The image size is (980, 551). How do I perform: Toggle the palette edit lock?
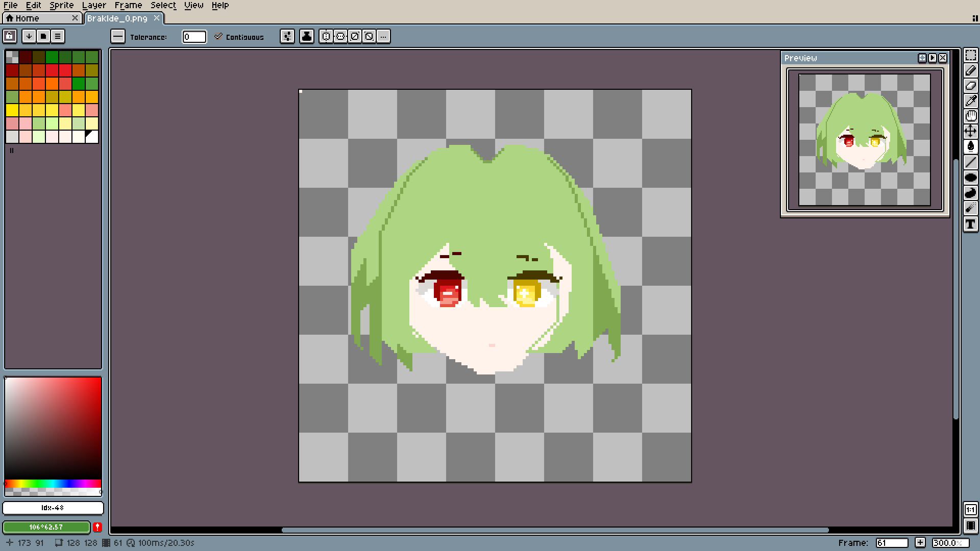pos(10,36)
